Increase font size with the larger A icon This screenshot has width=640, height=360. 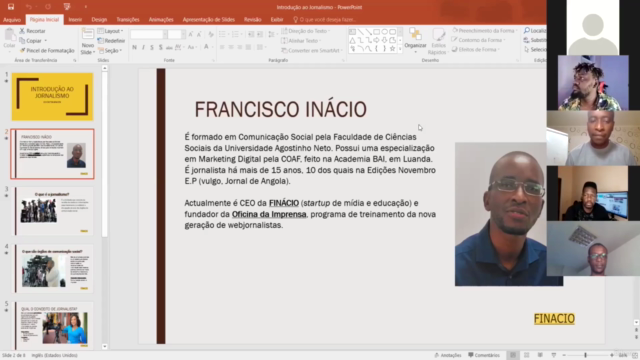pyautogui.click(x=191, y=35)
